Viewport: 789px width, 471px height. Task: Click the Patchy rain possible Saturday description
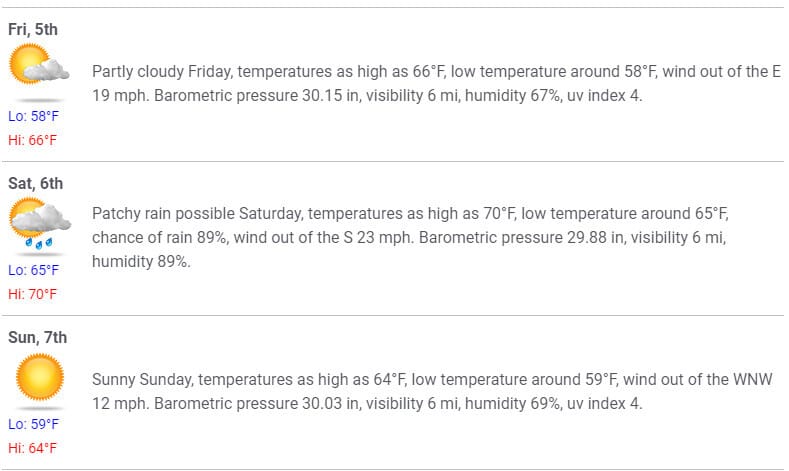point(410,238)
